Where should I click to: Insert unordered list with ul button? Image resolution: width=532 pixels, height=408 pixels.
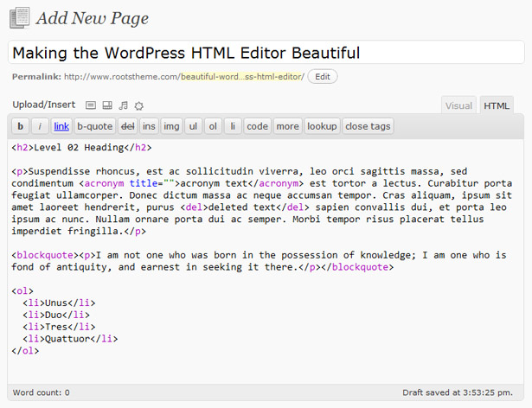pyautogui.click(x=193, y=126)
